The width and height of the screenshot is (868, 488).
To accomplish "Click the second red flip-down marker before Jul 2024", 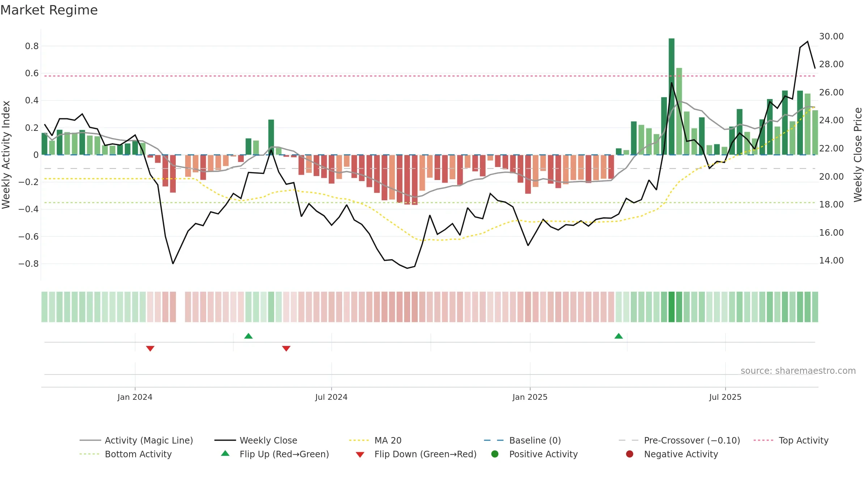I will click(x=286, y=348).
